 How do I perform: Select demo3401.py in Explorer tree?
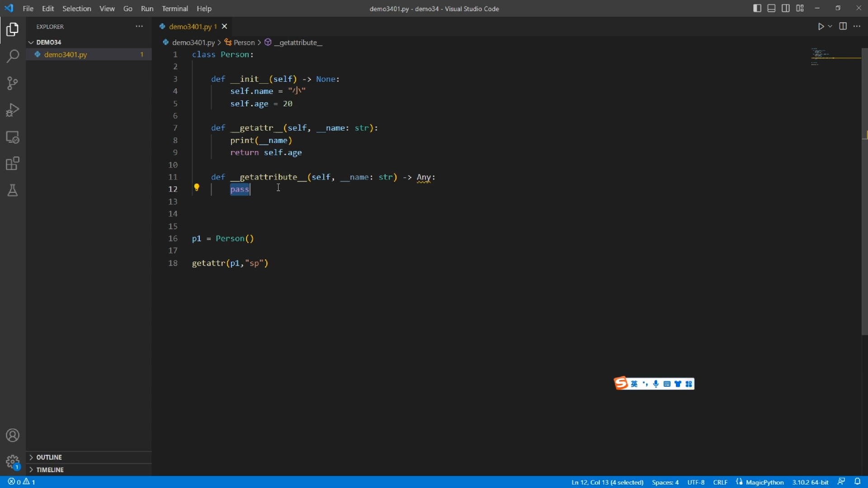(x=89, y=54)
